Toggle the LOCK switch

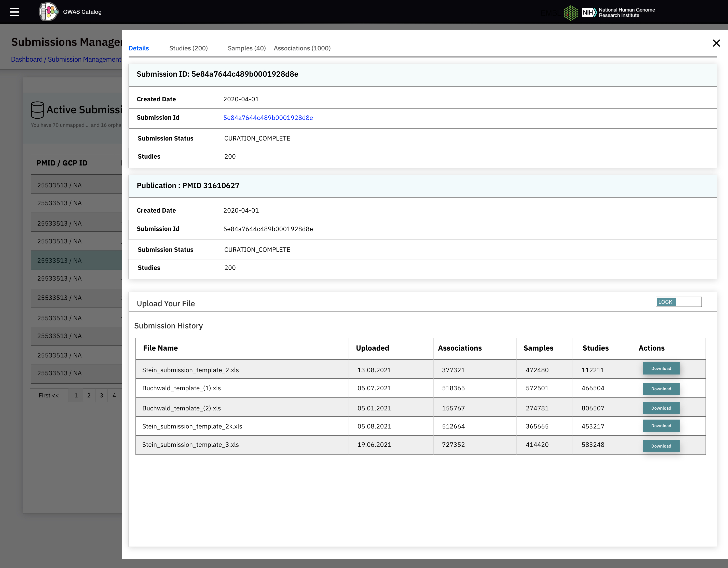click(678, 302)
